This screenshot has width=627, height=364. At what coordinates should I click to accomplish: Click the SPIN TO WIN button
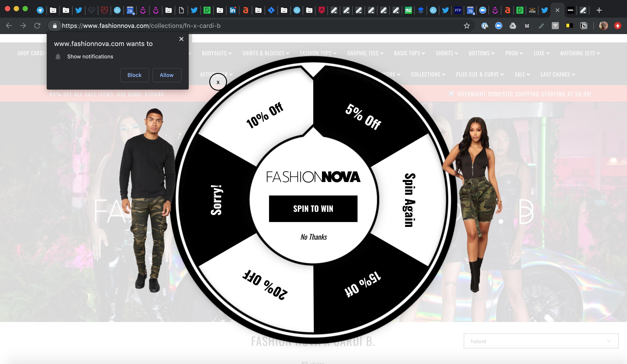pos(313,209)
